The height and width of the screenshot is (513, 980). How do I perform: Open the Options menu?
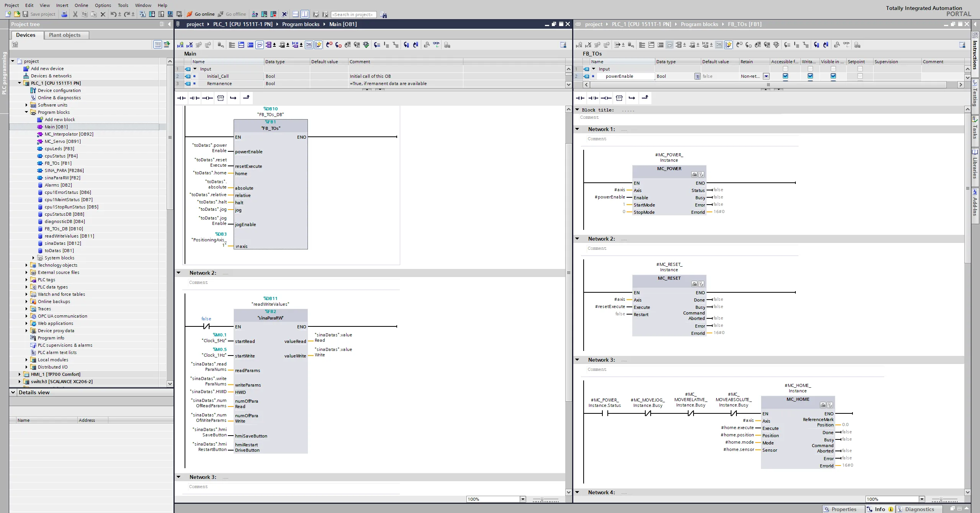click(x=103, y=5)
